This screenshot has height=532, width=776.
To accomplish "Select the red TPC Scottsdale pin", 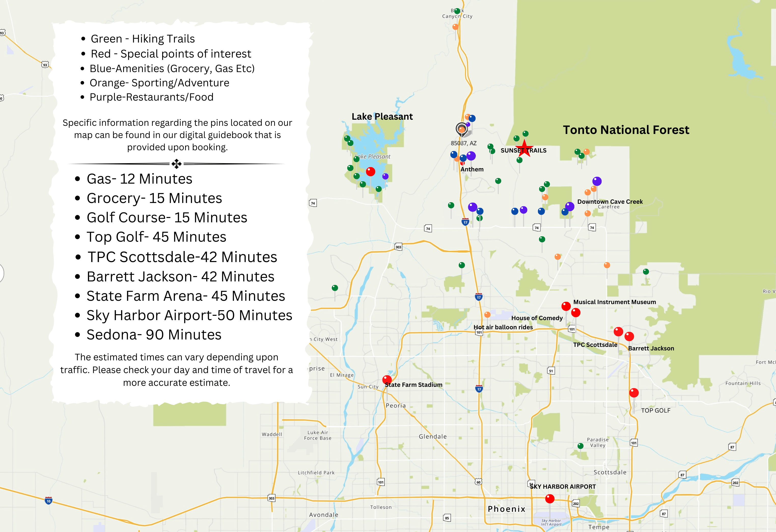I will coord(618,332).
